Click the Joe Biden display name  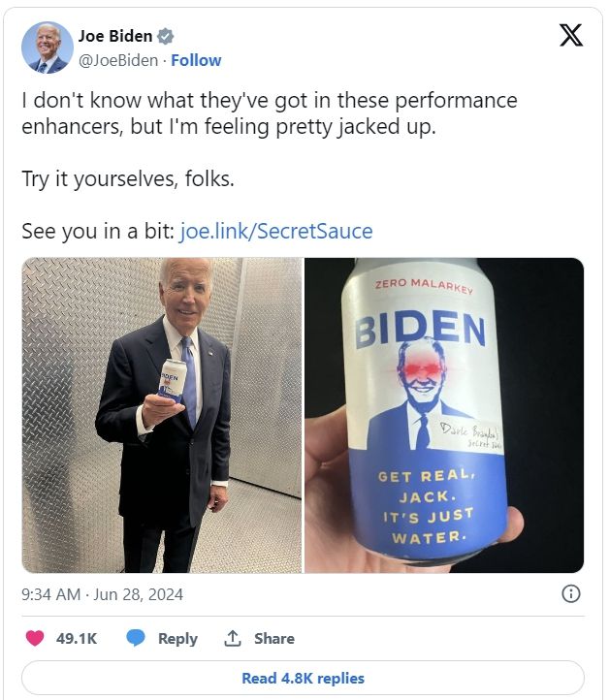coord(114,37)
